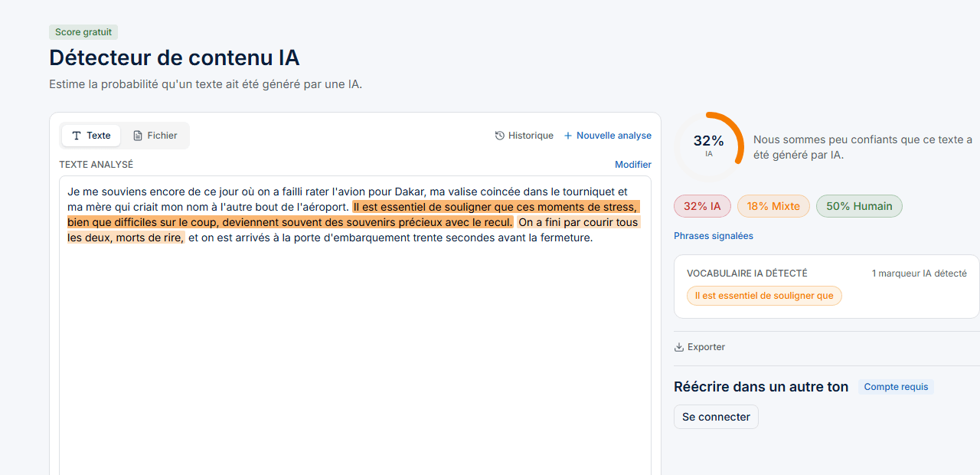
Task: Click the Compte requis badge
Action: tap(896, 387)
